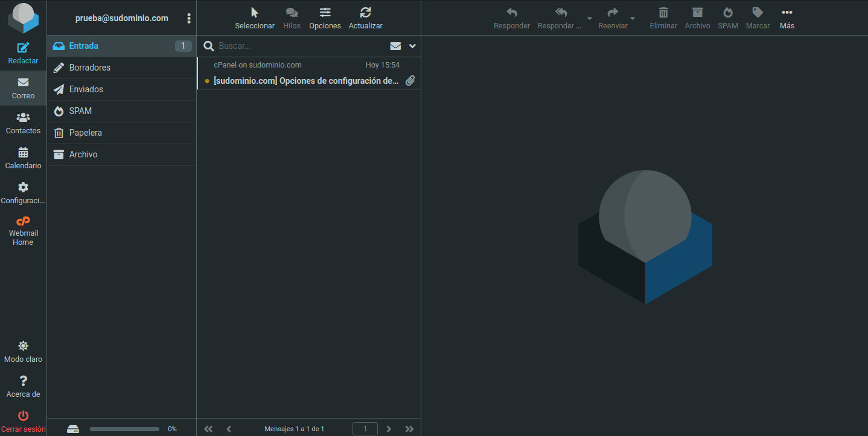The height and width of the screenshot is (436, 868).
Task: Open Redactar to compose a message
Action: [x=23, y=53]
